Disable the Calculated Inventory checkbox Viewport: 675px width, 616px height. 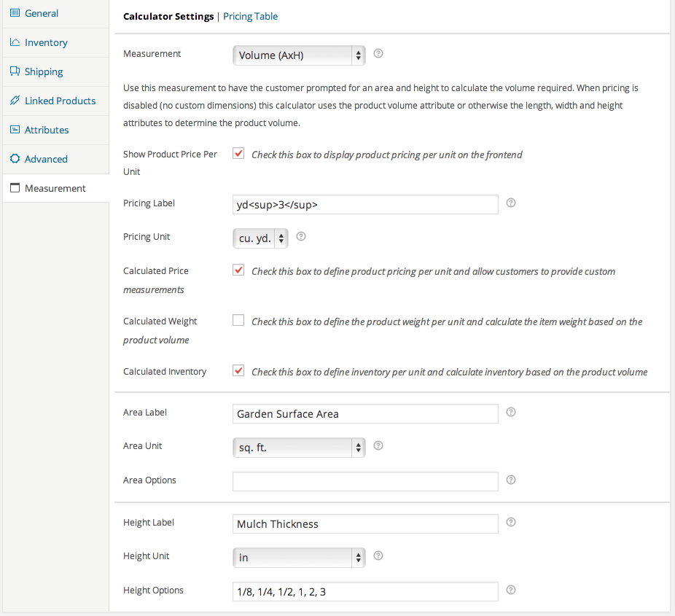point(238,371)
